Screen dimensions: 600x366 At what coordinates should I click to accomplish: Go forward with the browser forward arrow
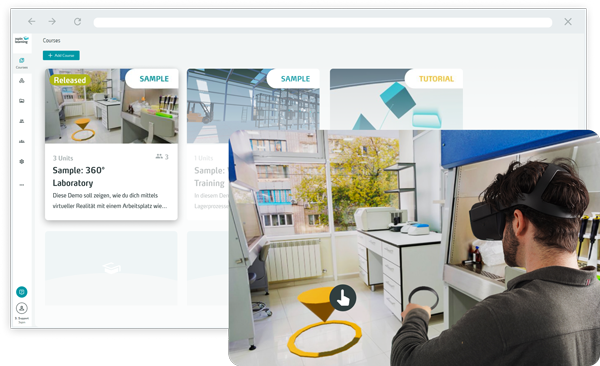click(x=52, y=21)
